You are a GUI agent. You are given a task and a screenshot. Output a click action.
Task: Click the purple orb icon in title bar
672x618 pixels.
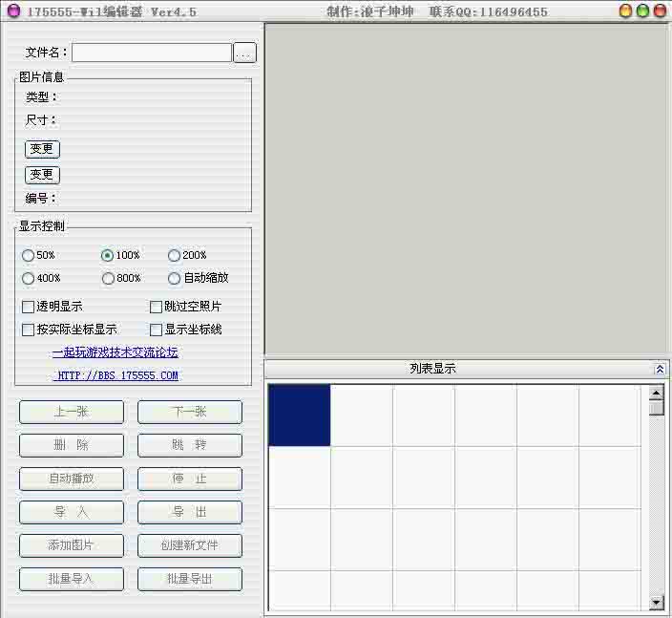coord(12,11)
